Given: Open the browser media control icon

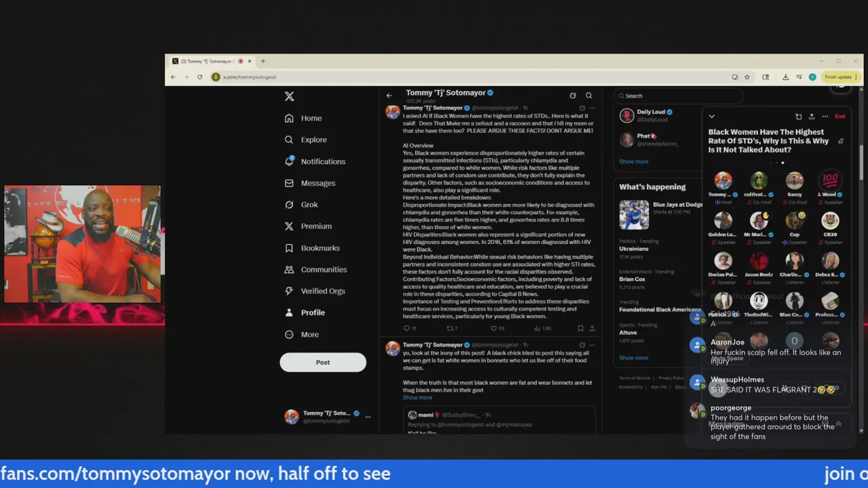Looking at the screenshot, I should pyautogui.click(x=799, y=77).
